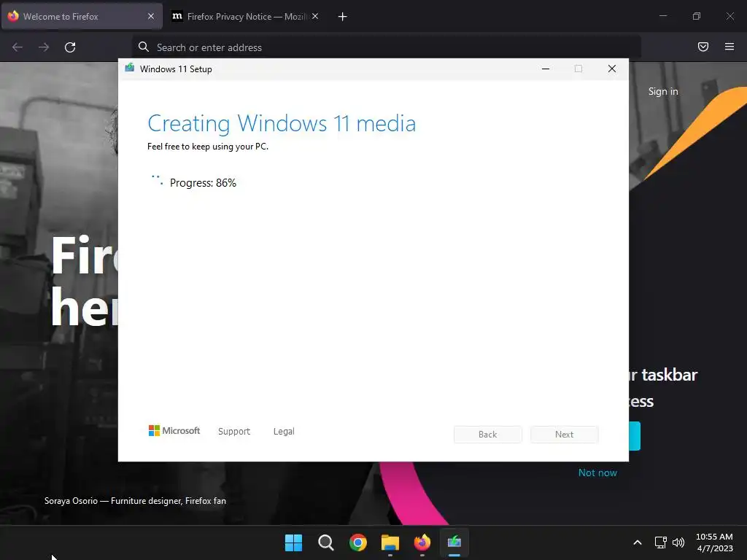Close the Firefox Privacy Notice tab
The height and width of the screenshot is (560, 747).
315,16
